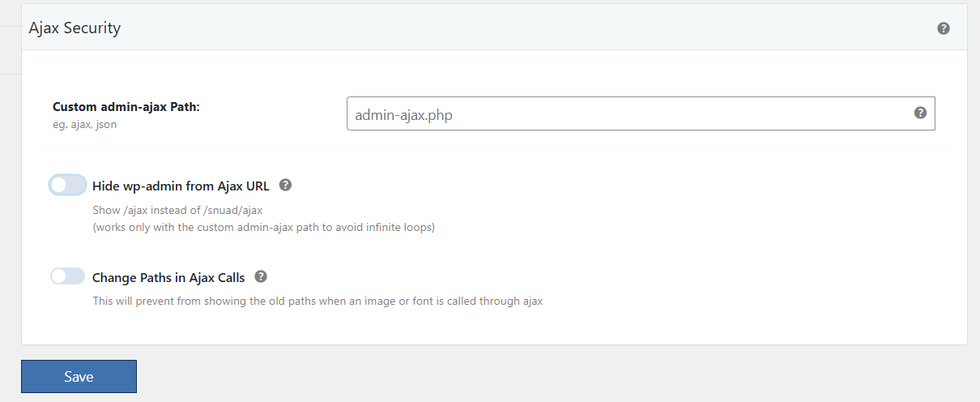Click "Show /ajax instead of /snuad/ajax" description
This screenshot has height=402, width=980.
[177, 211]
